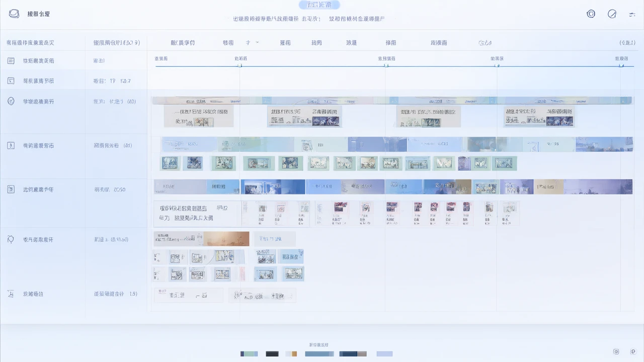Select the round clock-like icon in the third sidebar row
644x362 pixels.
[x=11, y=101]
